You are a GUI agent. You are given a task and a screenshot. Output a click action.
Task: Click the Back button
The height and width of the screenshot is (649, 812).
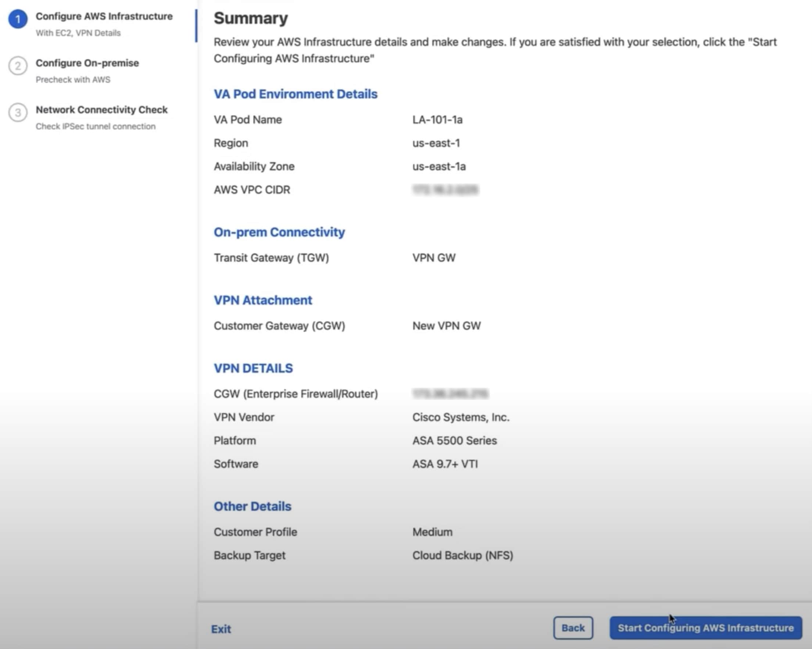[x=573, y=628]
